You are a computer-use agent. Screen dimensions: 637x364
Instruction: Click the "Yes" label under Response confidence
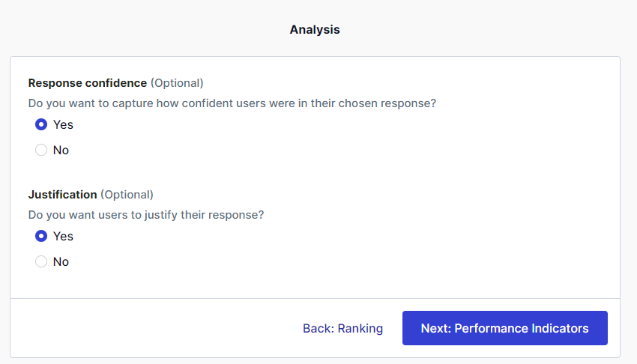tap(63, 124)
